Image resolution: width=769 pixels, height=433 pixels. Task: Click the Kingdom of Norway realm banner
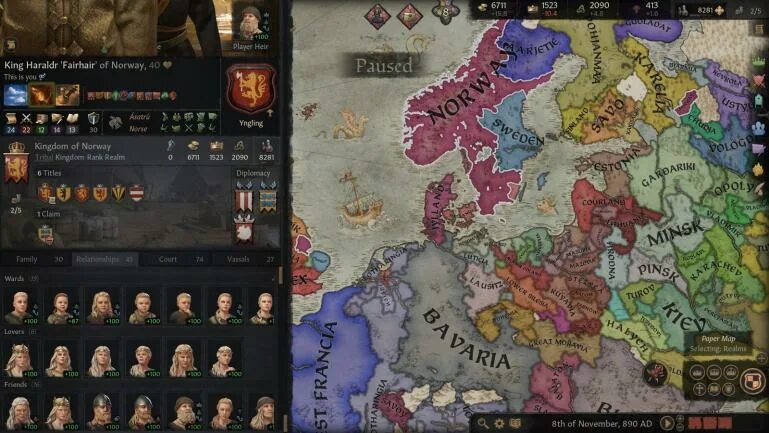pyautogui.click(x=16, y=163)
